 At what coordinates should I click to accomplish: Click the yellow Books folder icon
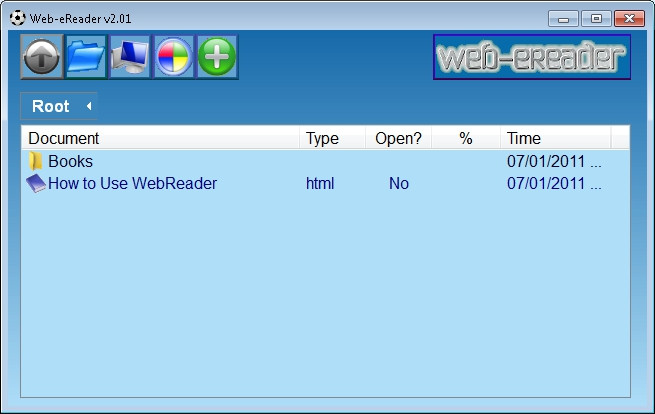[36, 161]
